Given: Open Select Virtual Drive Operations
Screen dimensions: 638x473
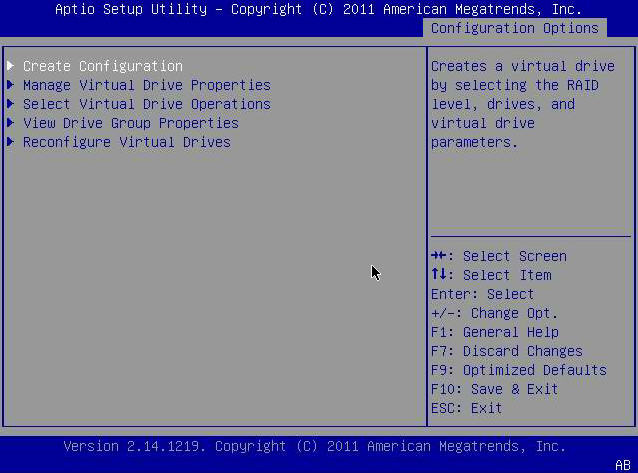Looking at the screenshot, I should point(146,104).
